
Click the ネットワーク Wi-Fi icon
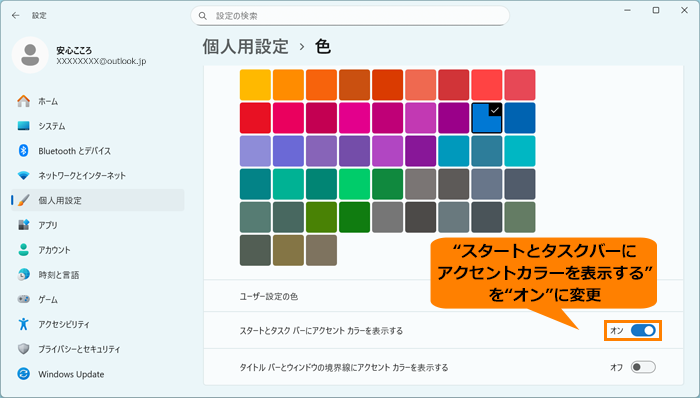(x=24, y=175)
